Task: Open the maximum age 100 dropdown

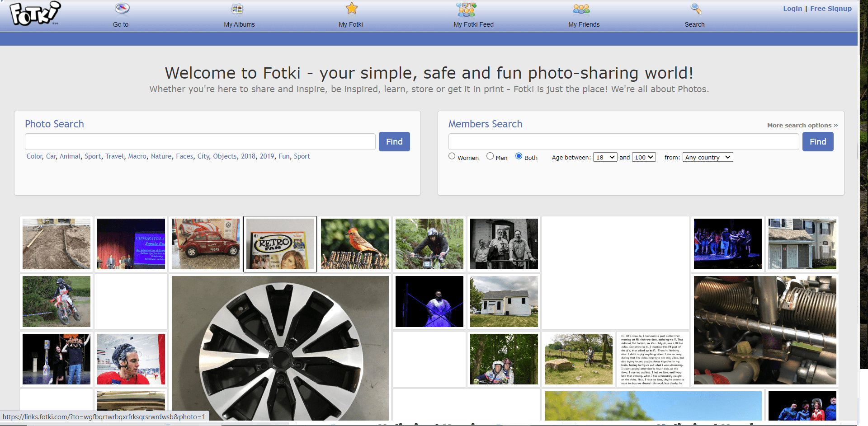Action: click(x=644, y=157)
